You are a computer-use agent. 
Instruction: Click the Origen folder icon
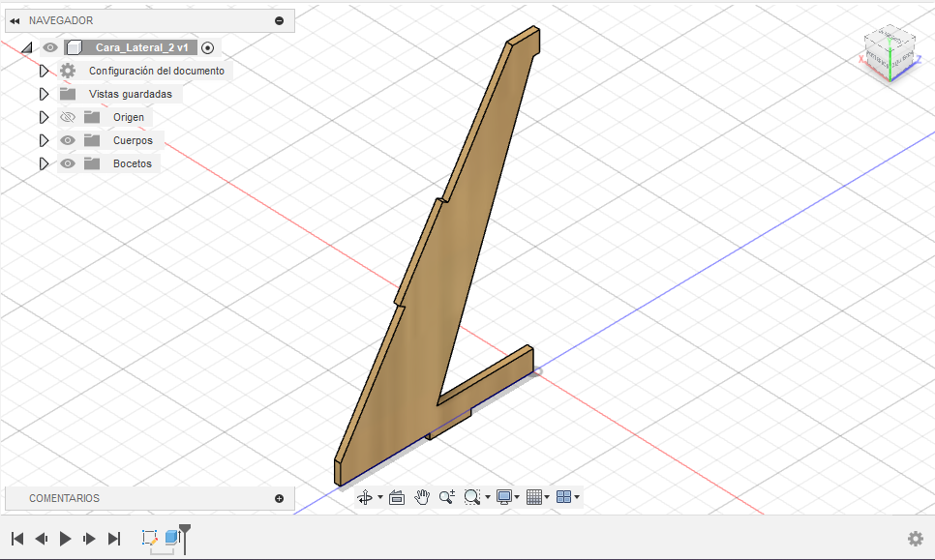(x=92, y=117)
